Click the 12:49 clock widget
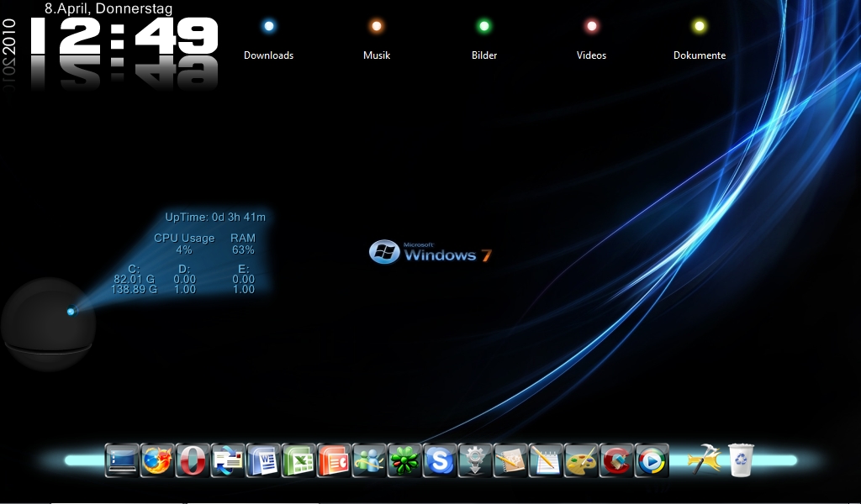 [124, 36]
